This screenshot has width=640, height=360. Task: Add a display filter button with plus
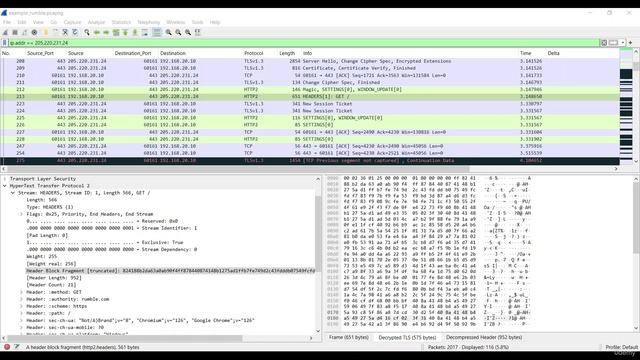pos(631,42)
